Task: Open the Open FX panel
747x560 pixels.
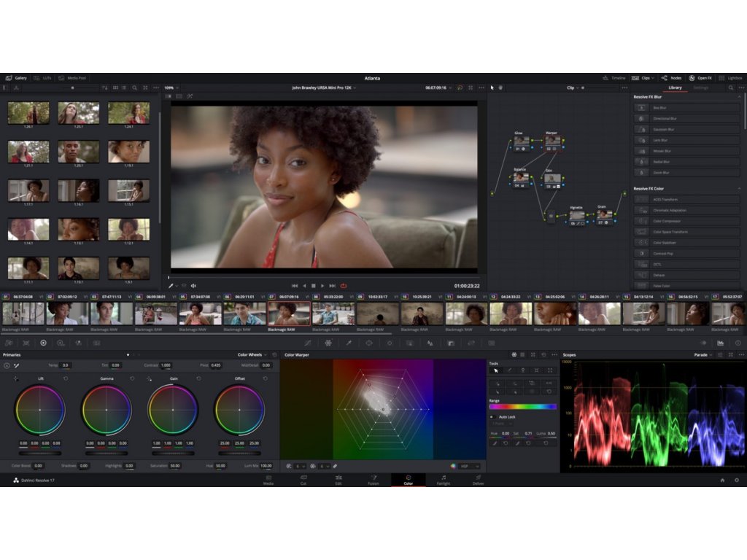Action: tap(700, 78)
